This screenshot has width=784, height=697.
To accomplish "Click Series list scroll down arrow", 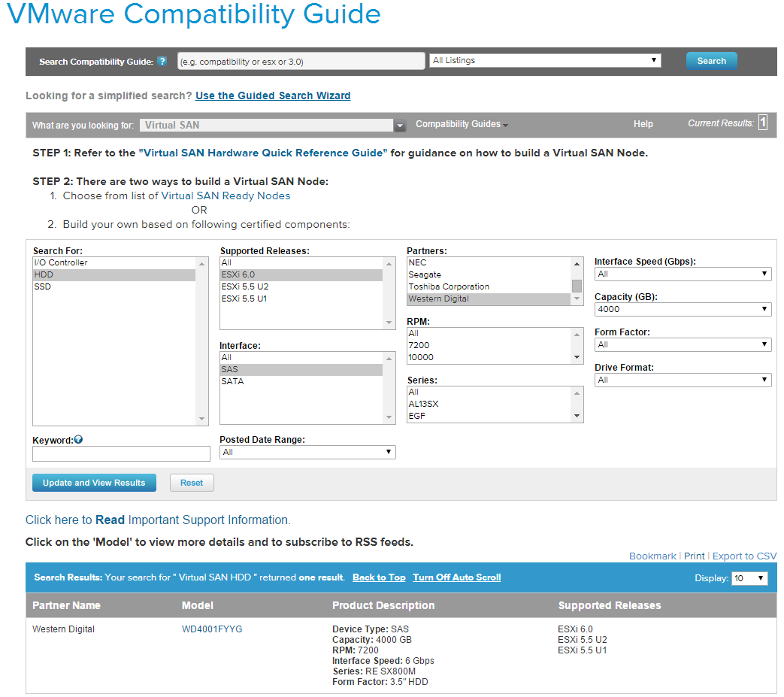I will tap(577, 416).
